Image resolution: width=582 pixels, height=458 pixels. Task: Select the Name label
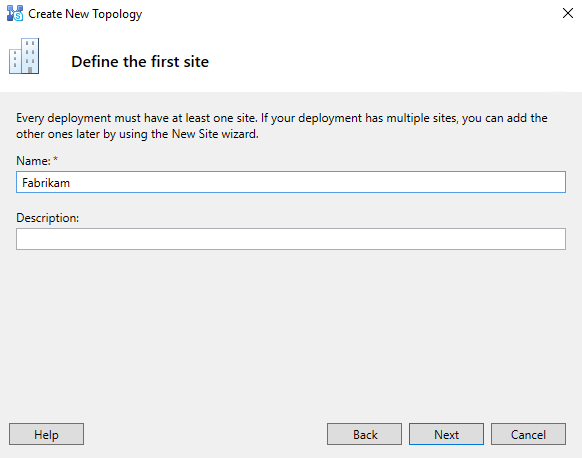33,161
